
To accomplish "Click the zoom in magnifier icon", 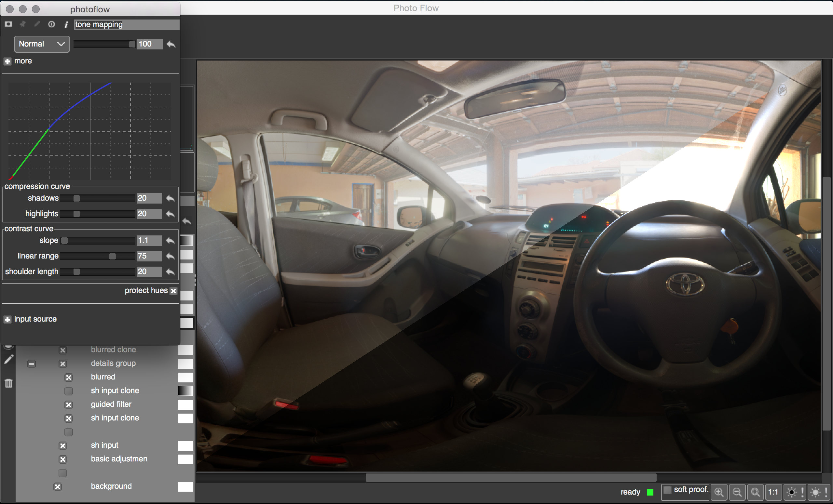I will click(719, 492).
